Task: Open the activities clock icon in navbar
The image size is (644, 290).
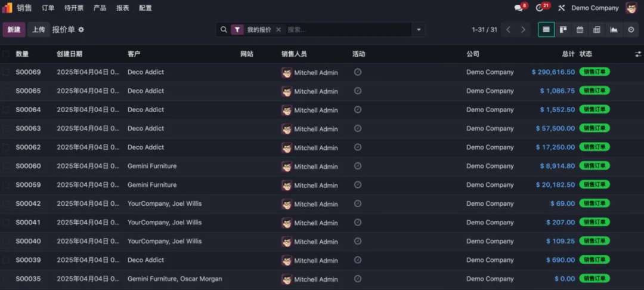Action: point(540,8)
